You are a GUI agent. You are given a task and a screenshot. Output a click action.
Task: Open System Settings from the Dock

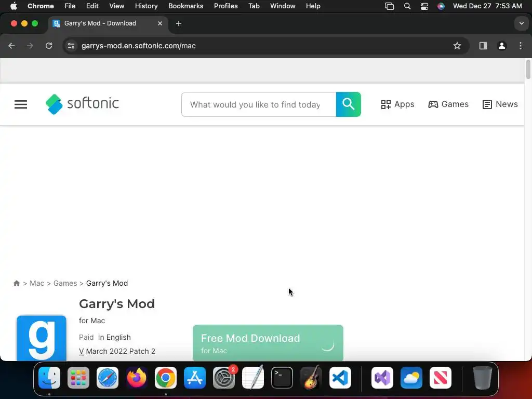coord(224,378)
